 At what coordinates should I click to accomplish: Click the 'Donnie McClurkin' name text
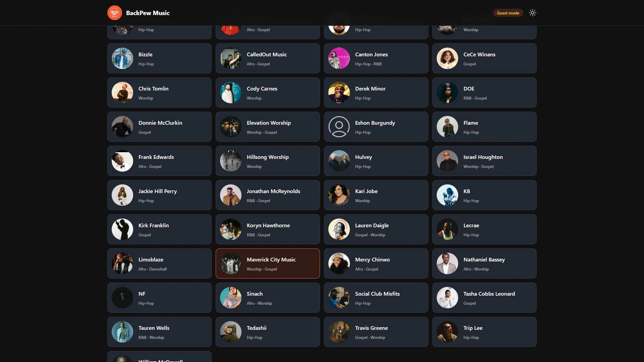pos(160,123)
